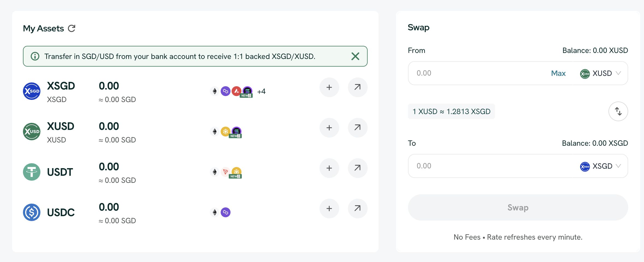Click the arrow button for USDC
The width and height of the screenshot is (644, 262).
[357, 209]
